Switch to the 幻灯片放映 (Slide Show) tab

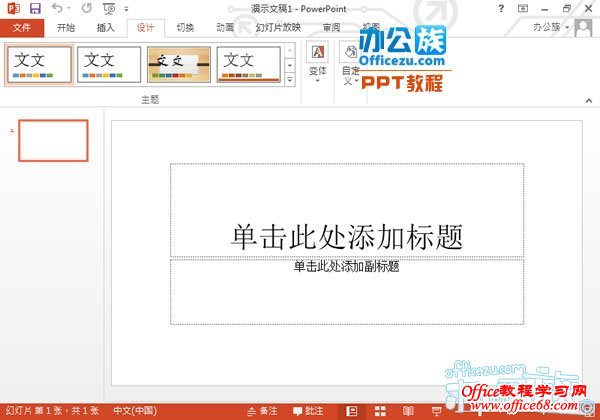coord(278,28)
